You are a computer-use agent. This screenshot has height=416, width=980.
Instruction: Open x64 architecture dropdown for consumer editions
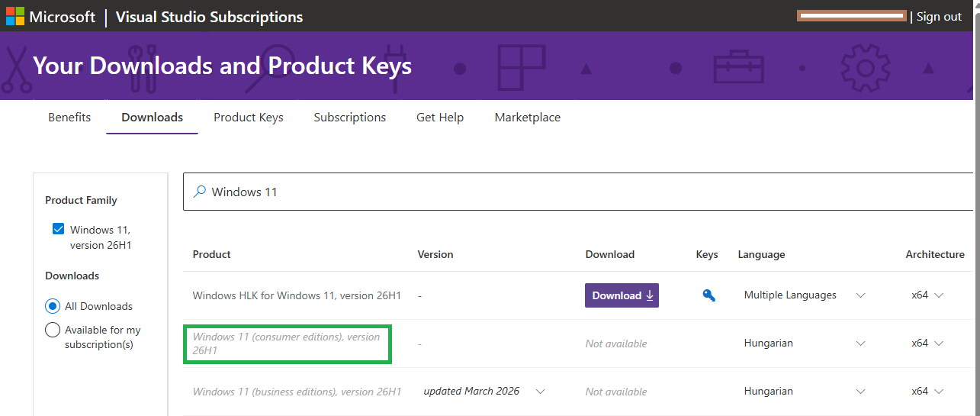click(x=939, y=343)
